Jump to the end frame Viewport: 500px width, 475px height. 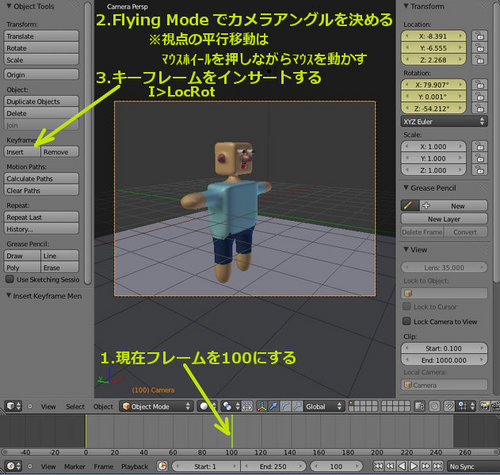coord(438,466)
